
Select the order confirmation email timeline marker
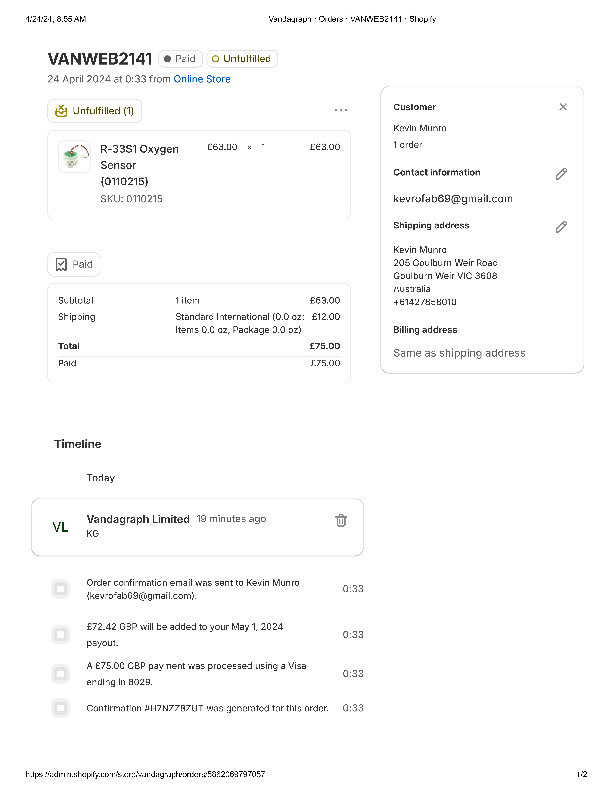(60, 589)
